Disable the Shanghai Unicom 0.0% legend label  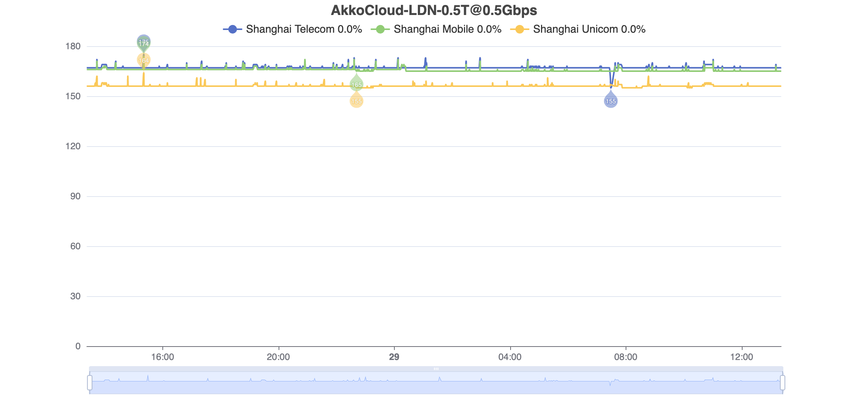(589, 29)
